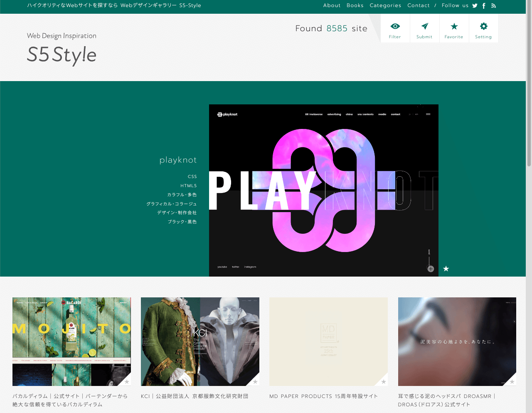Open the DROASMR face thumbnail
The width and height of the screenshot is (532, 413).
457,341
